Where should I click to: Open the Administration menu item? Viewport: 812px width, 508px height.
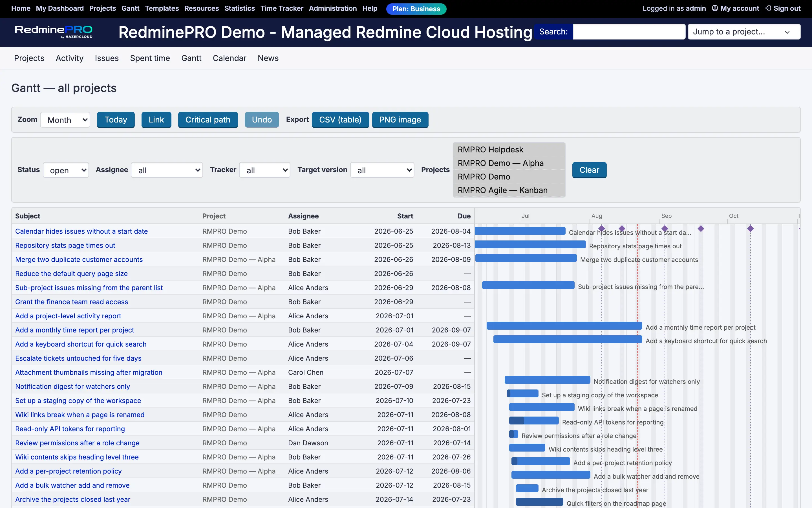pyautogui.click(x=332, y=8)
